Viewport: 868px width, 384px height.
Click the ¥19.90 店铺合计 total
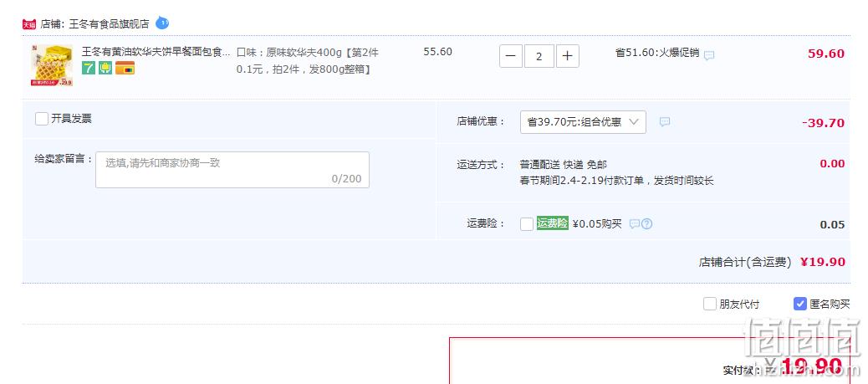click(x=823, y=262)
